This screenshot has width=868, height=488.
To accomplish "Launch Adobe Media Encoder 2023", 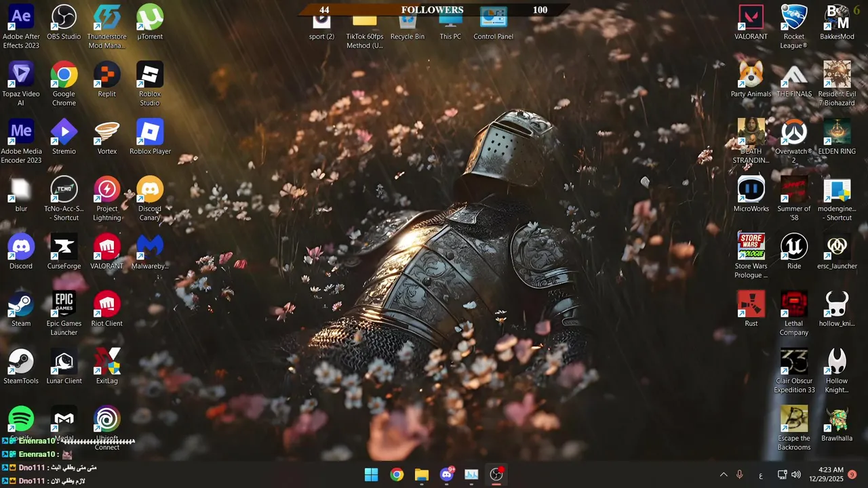I will pos(21,142).
